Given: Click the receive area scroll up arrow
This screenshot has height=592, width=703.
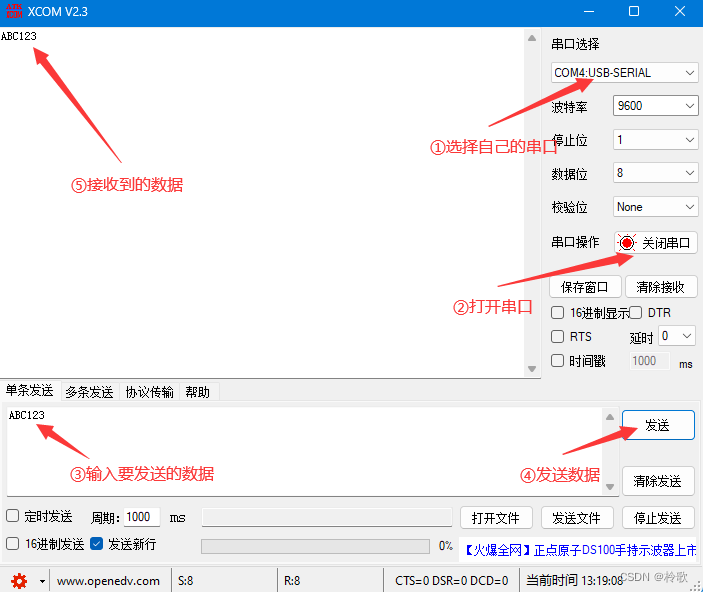Looking at the screenshot, I should pyautogui.click(x=532, y=38).
